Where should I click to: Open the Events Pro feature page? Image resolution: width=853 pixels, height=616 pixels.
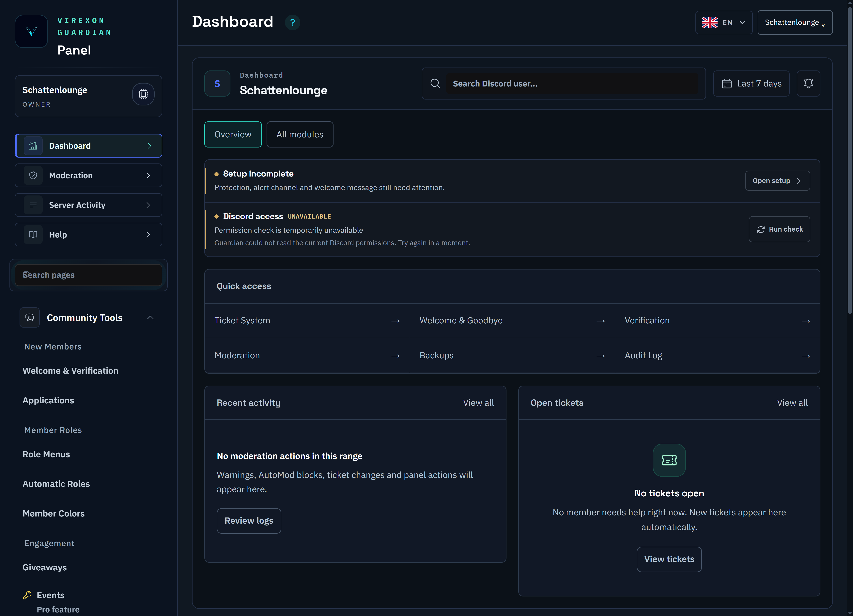(51, 602)
